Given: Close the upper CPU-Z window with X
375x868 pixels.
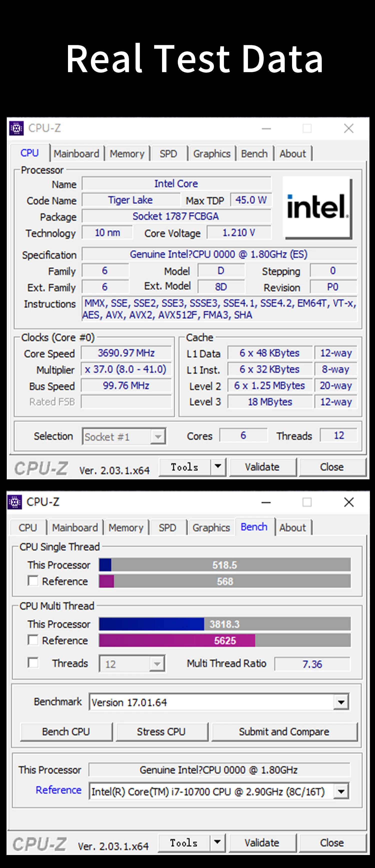Looking at the screenshot, I should pyautogui.click(x=349, y=128).
